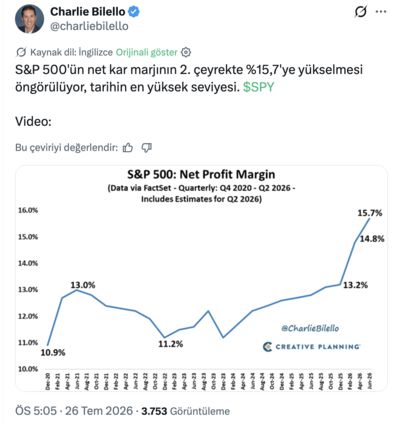
Task: Open Charlie Bilello's profile photo
Action: point(29,19)
